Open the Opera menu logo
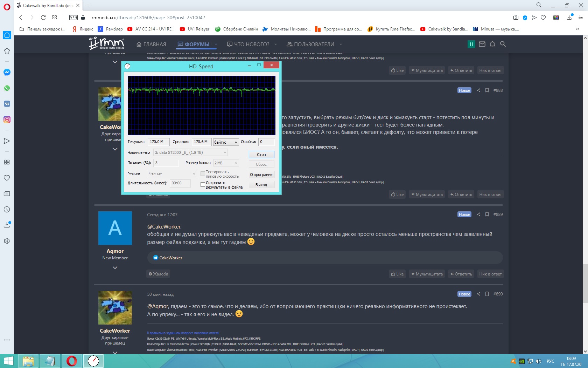588x368 pixels. 7,7
